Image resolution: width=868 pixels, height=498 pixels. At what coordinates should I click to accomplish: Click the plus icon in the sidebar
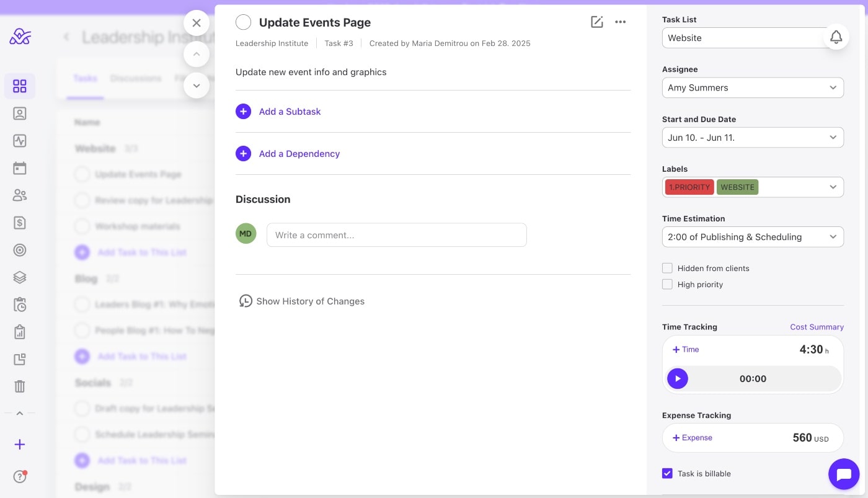[20, 444]
